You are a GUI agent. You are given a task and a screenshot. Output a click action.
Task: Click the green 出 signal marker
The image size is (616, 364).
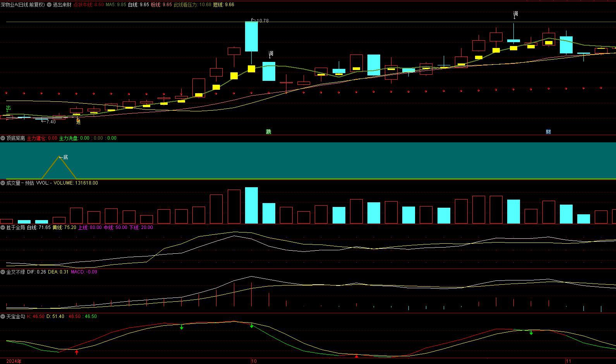(8, 108)
